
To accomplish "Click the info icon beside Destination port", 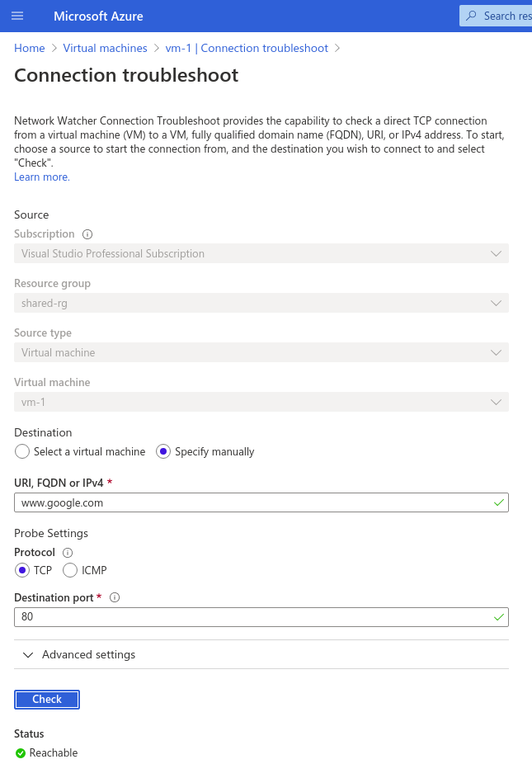I will pyautogui.click(x=114, y=597).
